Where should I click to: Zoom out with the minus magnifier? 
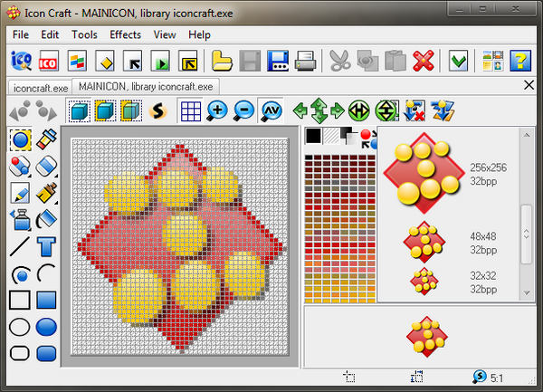click(243, 110)
